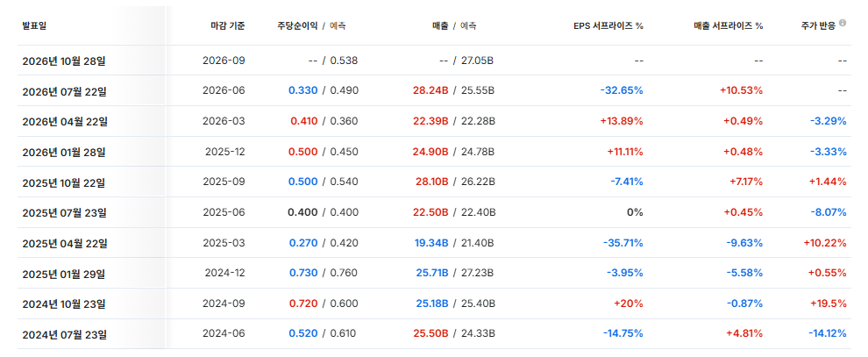
Task: Click the 0.720 EPS value
Action: [x=303, y=303]
